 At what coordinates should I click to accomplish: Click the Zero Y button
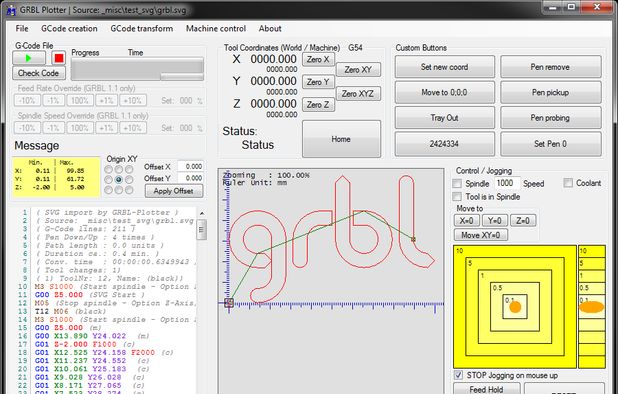318,82
